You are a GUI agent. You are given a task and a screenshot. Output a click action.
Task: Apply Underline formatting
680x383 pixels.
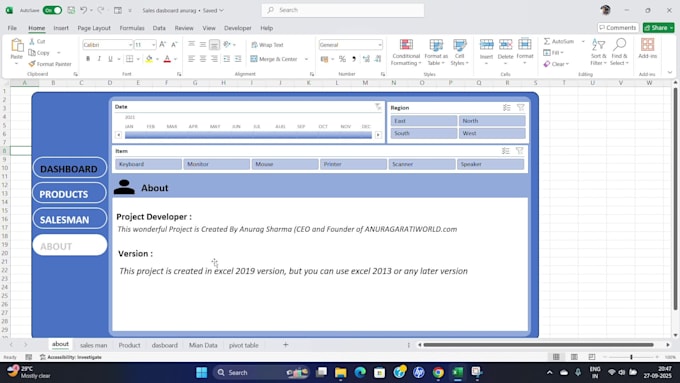click(111, 59)
